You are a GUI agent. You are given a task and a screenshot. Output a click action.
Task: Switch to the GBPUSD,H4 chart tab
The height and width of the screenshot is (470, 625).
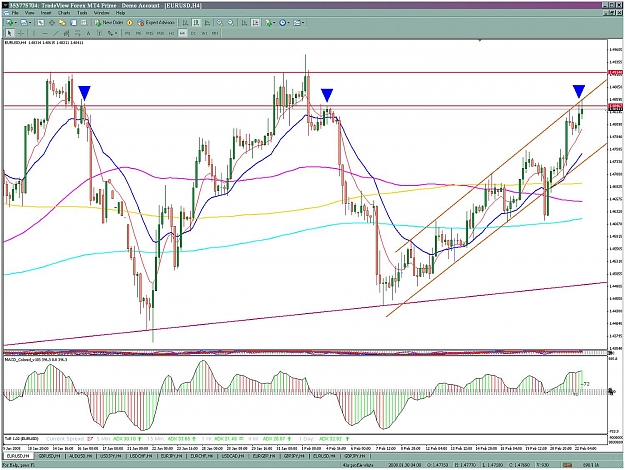click(x=50, y=456)
